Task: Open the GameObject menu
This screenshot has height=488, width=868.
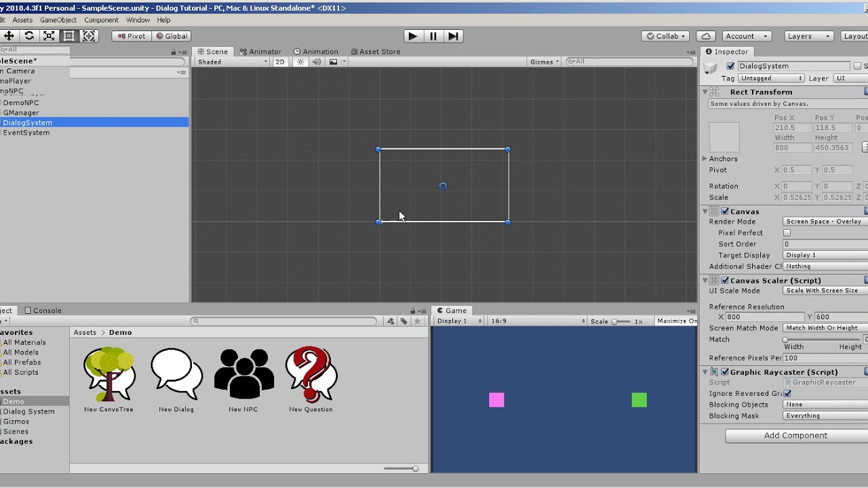Action: (58, 20)
